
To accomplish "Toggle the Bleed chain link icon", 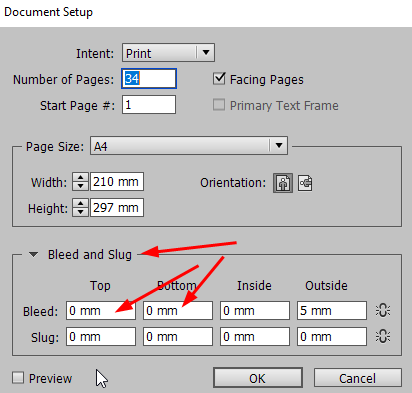I will click(383, 311).
